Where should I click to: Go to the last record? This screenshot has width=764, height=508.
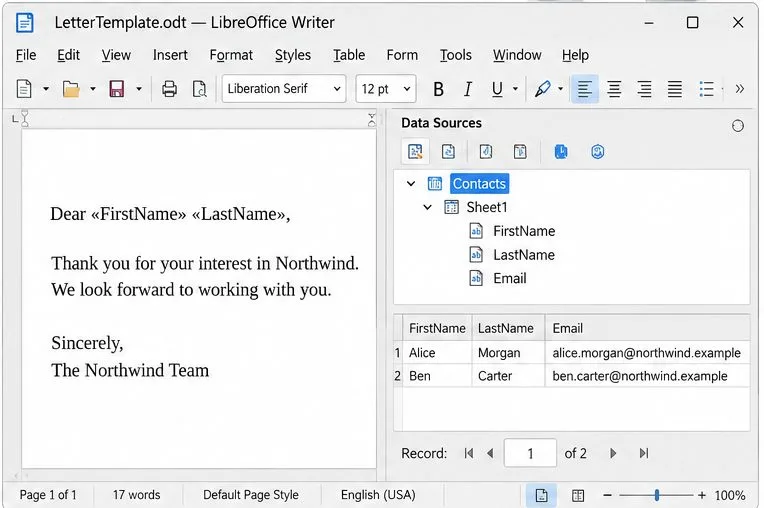pyautogui.click(x=644, y=453)
